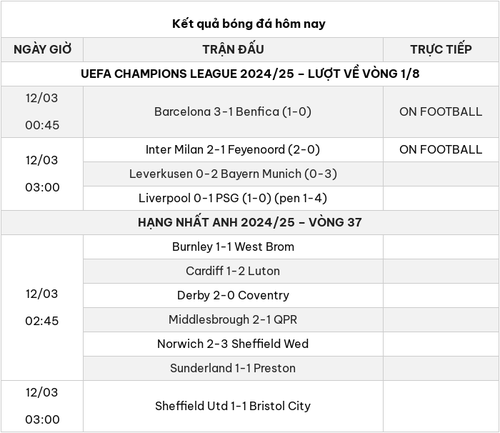Click the Sheffield Utd 1-1 Bristol City row
The height and width of the screenshot is (433, 500).
tap(233, 406)
